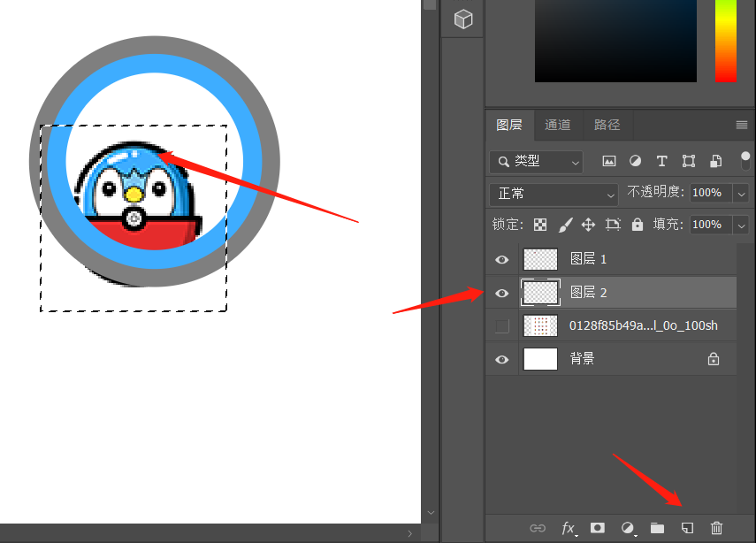
Task: Delete the selected layer
Action: coord(716,528)
